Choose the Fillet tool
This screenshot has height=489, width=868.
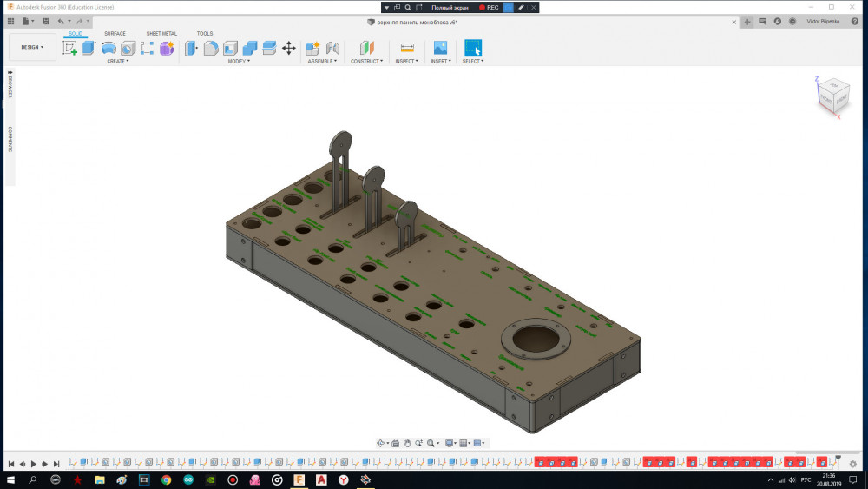point(211,48)
